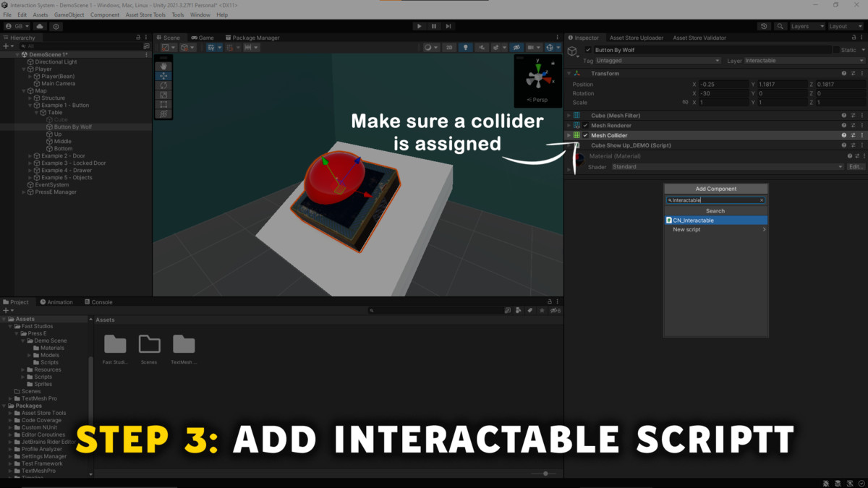Collapse the Map object in Hierarchy
Screen dimensions: 868x488
pyautogui.click(x=24, y=91)
